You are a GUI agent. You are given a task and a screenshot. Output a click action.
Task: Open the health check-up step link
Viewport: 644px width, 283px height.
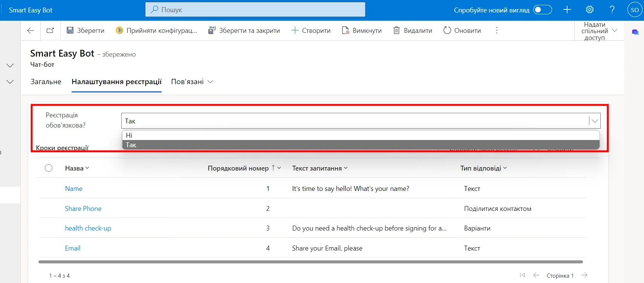pyautogui.click(x=88, y=228)
